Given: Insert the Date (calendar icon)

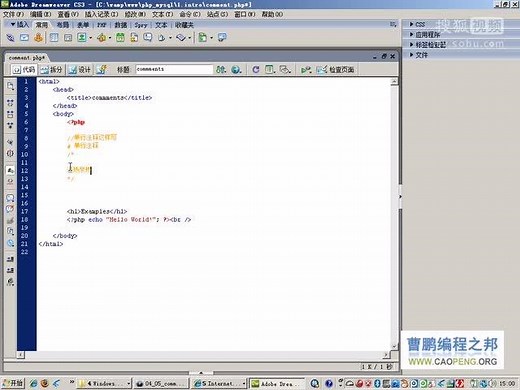Looking at the screenshot, I should click(x=120, y=38).
